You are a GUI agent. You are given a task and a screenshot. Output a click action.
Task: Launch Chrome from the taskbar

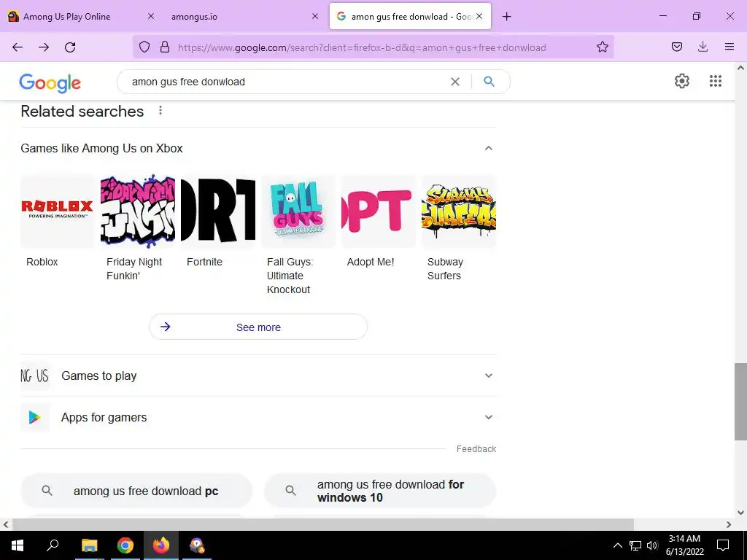[125, 545]
